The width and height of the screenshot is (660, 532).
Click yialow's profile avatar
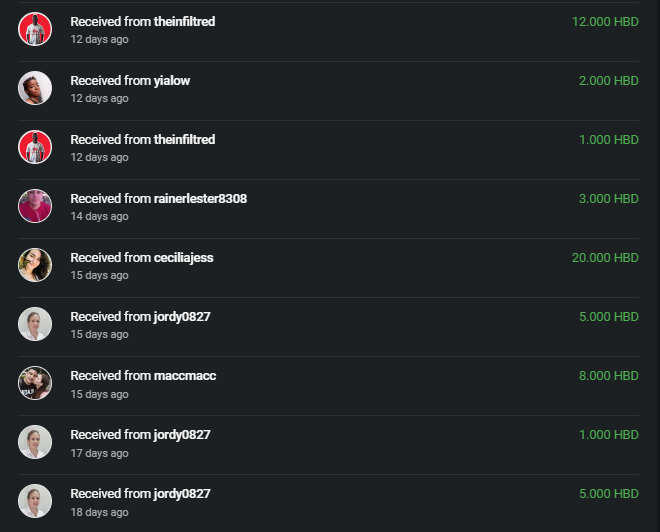[x=35, y=88]
